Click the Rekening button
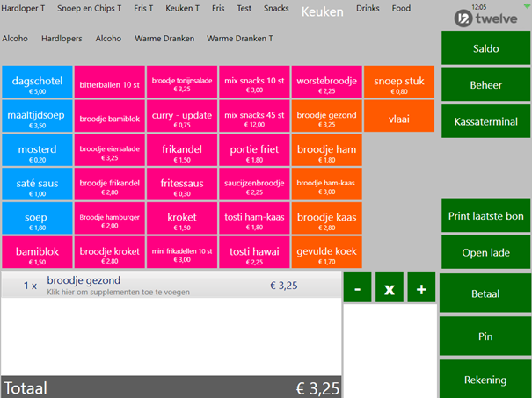This screenshot has height=398, width=532. tap(485, 380)
